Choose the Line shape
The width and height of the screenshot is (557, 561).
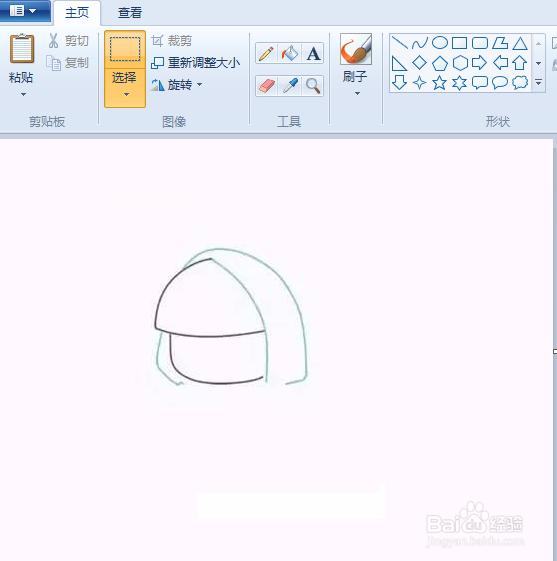[x=400, y=43]
